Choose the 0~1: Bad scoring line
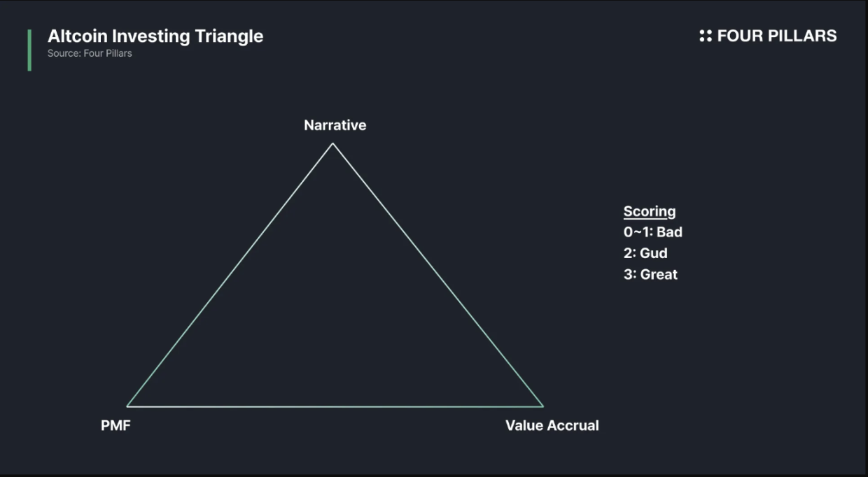The image size is (868, 477). coord(652,232)
